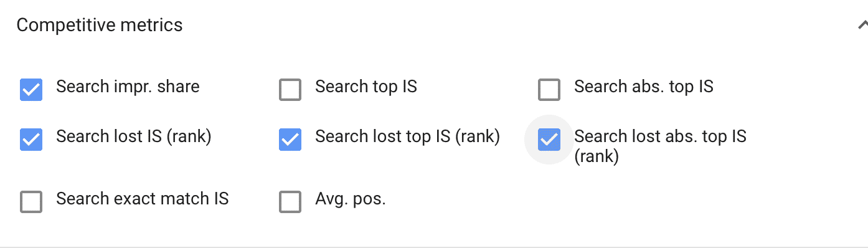Untick Search lost top IS (rank) checkbox
Image resolution: width=868 pixels, height=248 pixels.
click(x=290, y=140)
